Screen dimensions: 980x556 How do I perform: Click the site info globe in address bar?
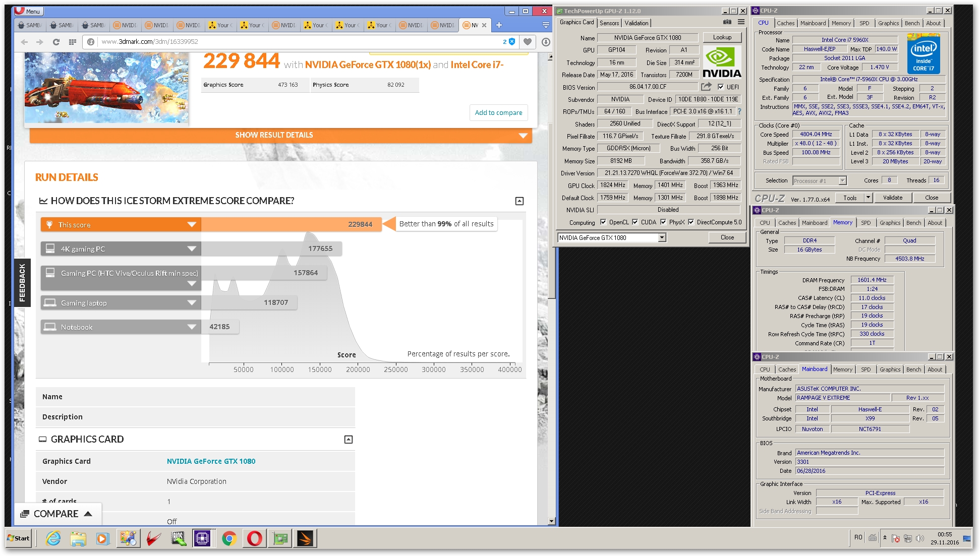pyautogui.click(x=91, y=42)
